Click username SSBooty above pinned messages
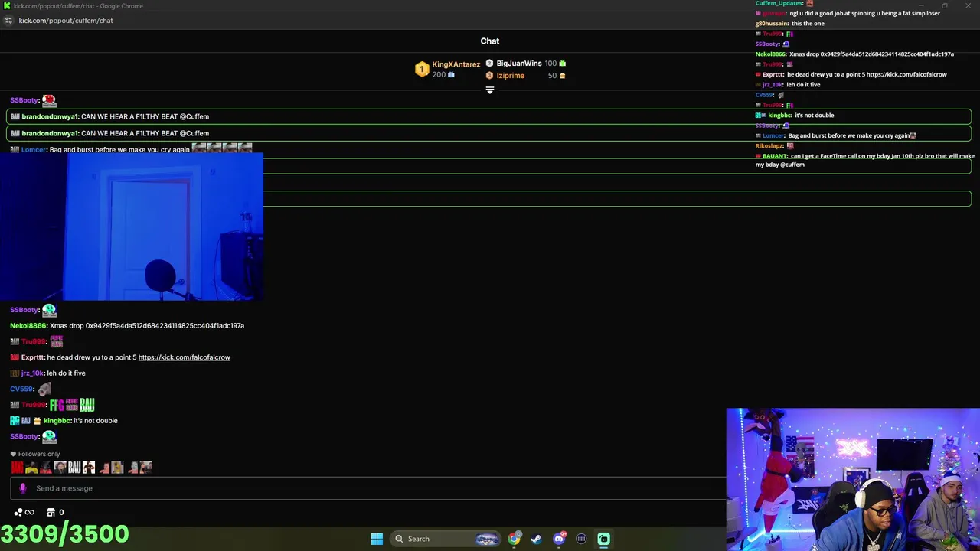 24,100
